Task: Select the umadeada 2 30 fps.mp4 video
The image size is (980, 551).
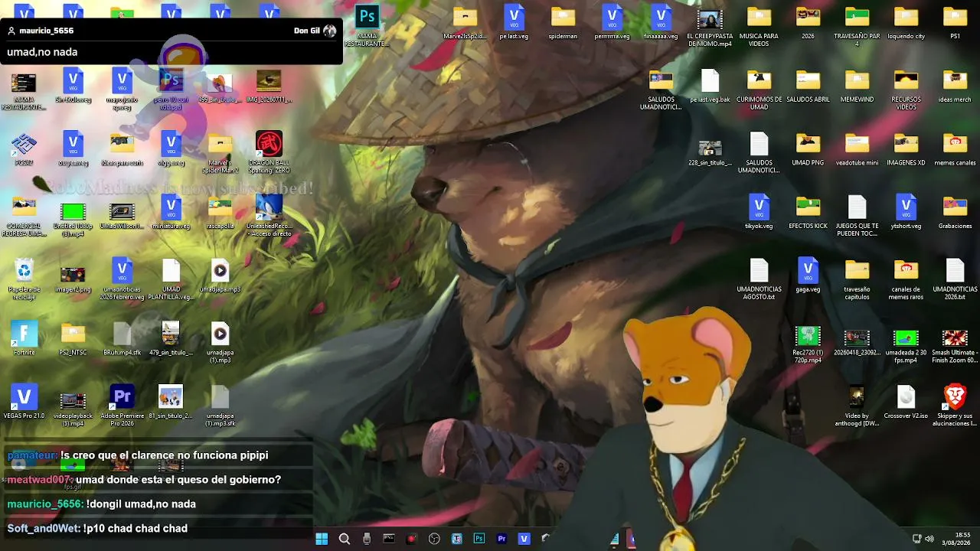Action: (x=906, y=345)
